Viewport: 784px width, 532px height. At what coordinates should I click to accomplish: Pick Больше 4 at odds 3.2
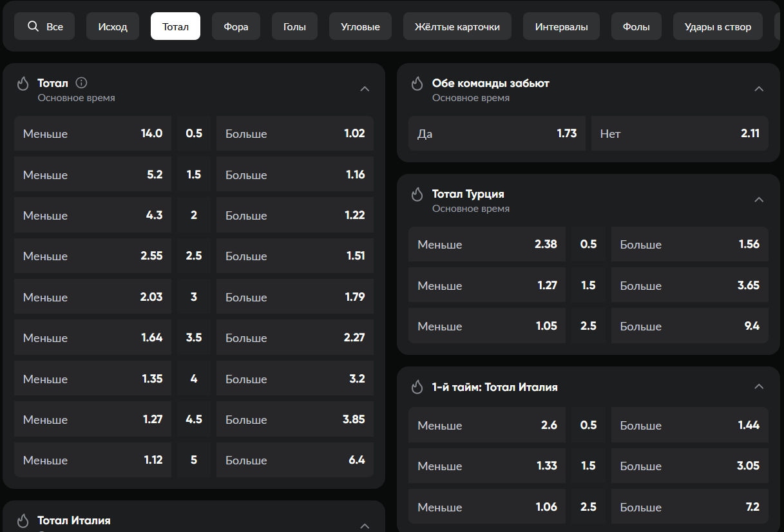tap(295, 379)
